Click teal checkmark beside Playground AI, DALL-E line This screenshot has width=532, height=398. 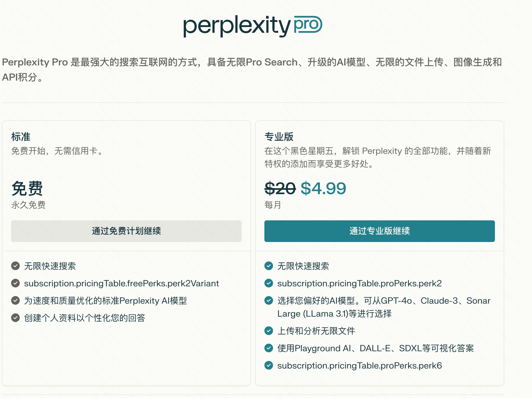tap(269, 348)
